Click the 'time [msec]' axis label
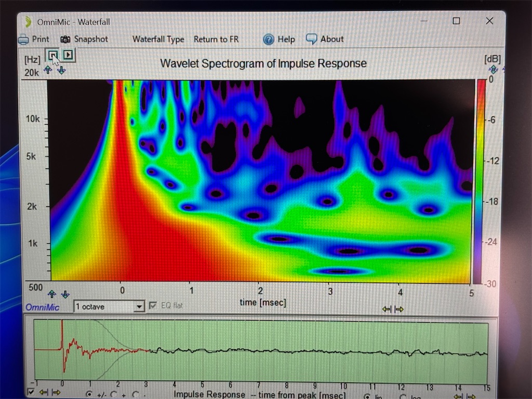 coord(263,302)
